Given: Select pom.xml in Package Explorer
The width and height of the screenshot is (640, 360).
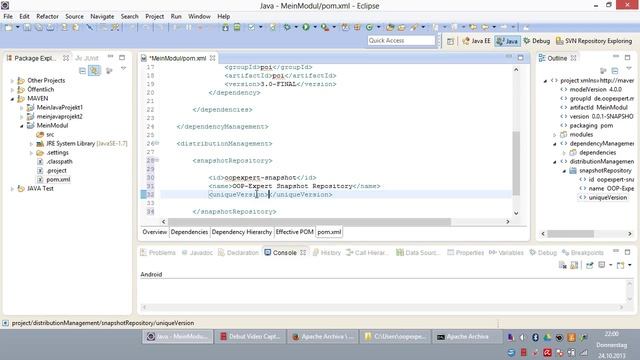Looking at the screenshot, I should pos(58,180).
